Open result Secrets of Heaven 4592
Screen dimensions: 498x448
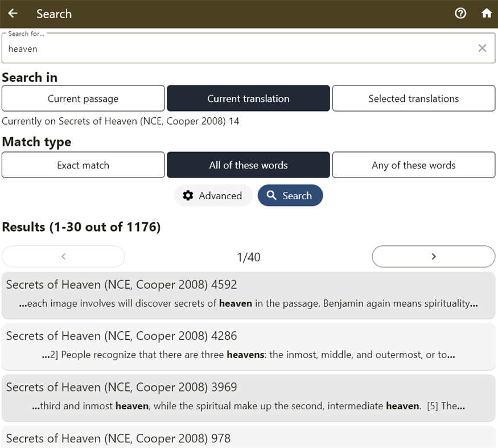[249, 294]
